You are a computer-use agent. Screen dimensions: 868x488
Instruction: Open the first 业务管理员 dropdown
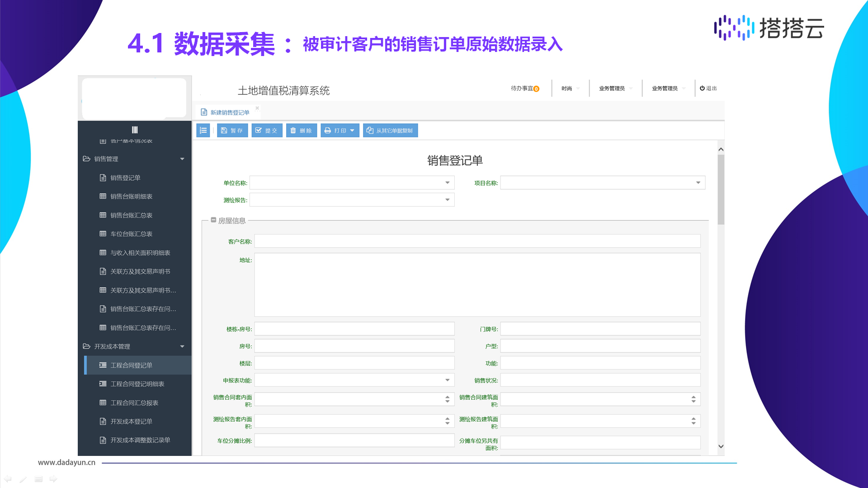[x=616, y=89]
